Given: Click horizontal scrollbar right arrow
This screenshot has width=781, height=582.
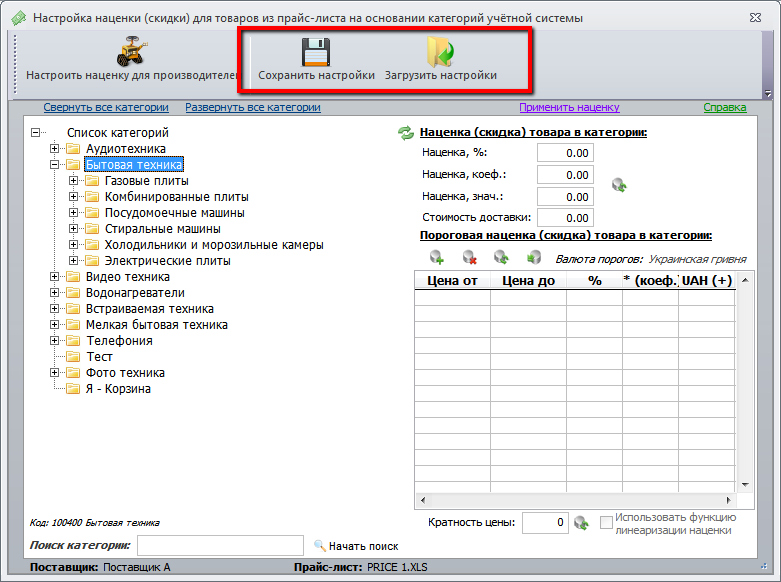Looking at the screenshot, I should (729, 500).
